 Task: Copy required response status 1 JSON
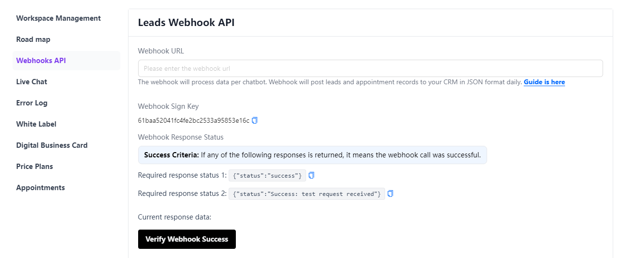point(311,175)
